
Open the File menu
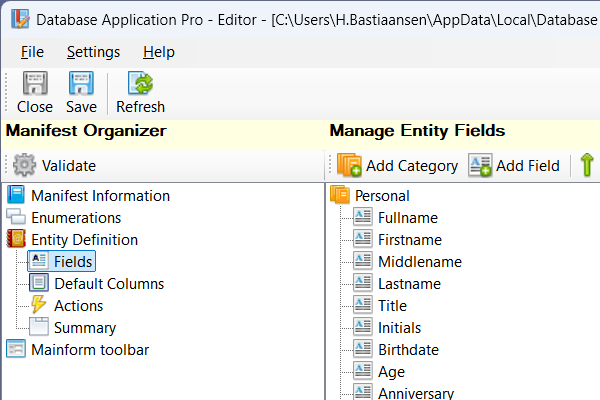tap(32, 52)
